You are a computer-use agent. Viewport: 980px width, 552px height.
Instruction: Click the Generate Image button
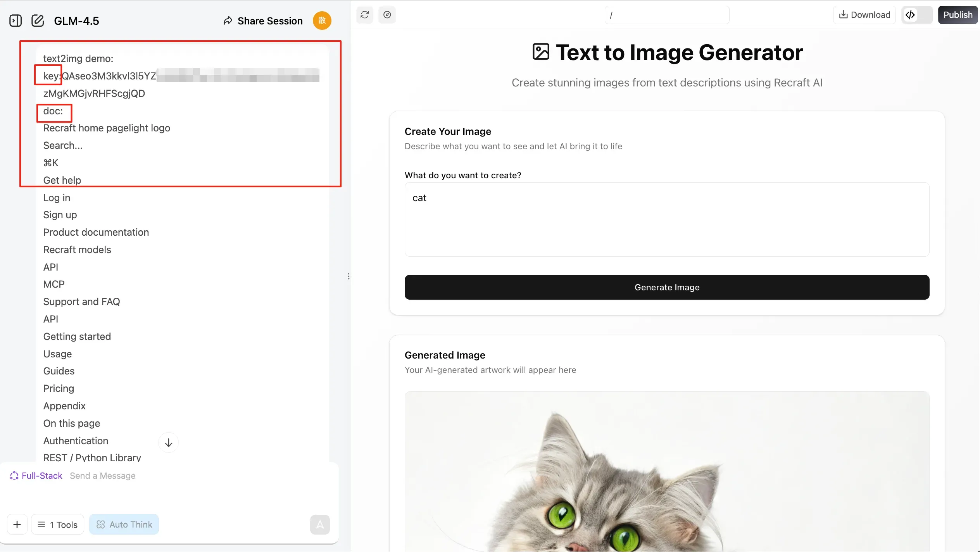coord(667,287)
